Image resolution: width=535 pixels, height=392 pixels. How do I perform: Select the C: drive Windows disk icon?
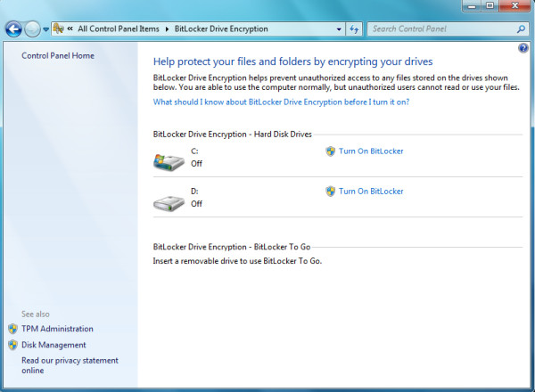pos(169,162)
